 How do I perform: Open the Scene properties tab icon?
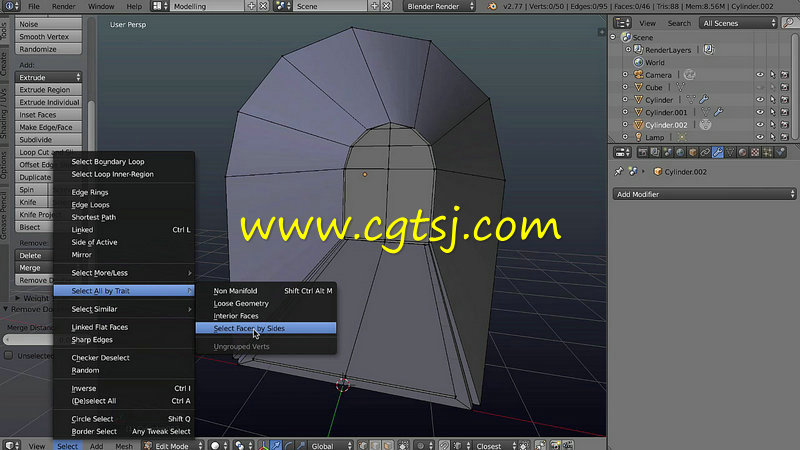tap(667, 153)
